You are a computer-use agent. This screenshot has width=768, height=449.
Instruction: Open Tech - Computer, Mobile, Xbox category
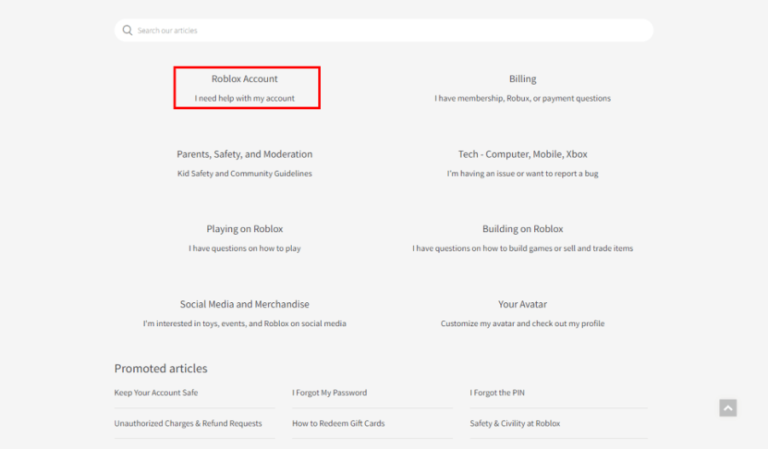[522, 154]
